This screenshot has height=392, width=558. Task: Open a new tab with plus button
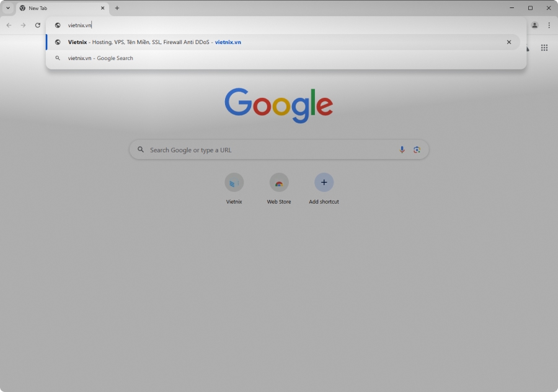coord(117,8)
